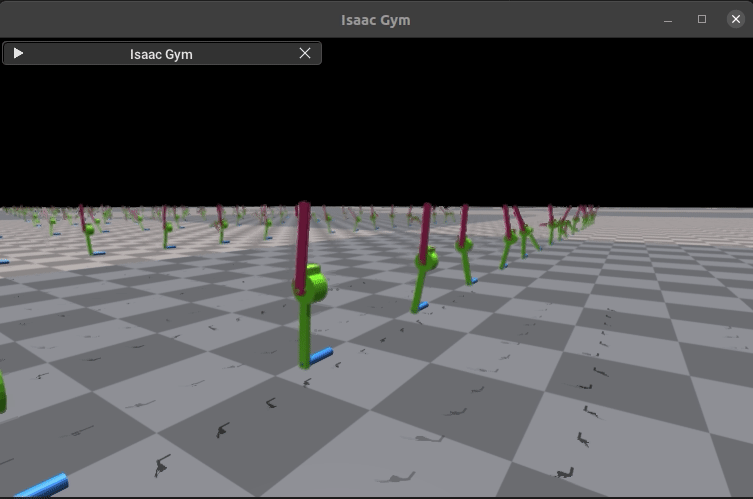The width and height of the screenshot is (753, 499).
Task: Click the inner Isaac Gym panel title
Action: [x=161, y=54]
